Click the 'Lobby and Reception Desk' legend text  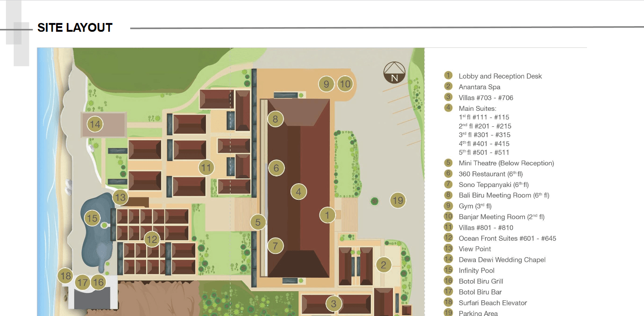(500, 76)
